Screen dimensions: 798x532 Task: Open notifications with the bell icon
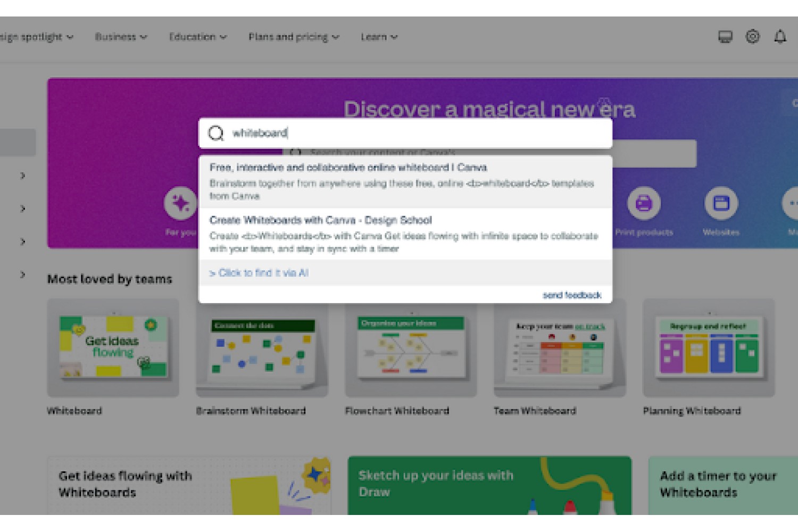coord(780,37)
